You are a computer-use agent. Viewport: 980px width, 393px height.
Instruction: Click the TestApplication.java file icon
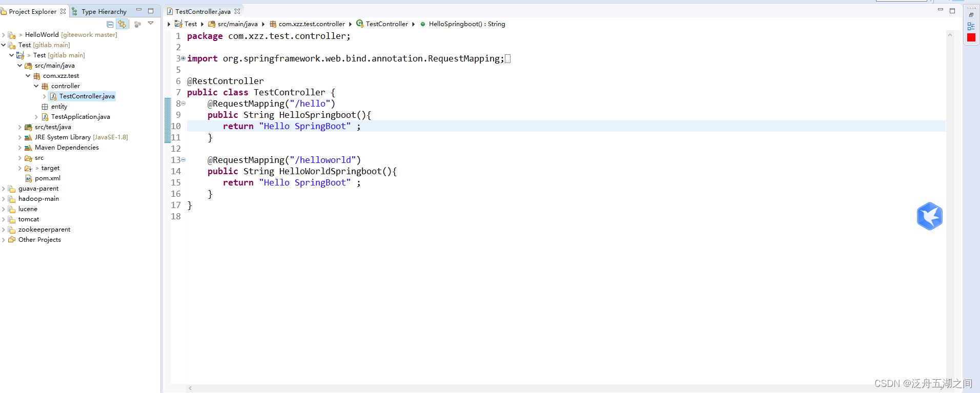pos(45,117)
